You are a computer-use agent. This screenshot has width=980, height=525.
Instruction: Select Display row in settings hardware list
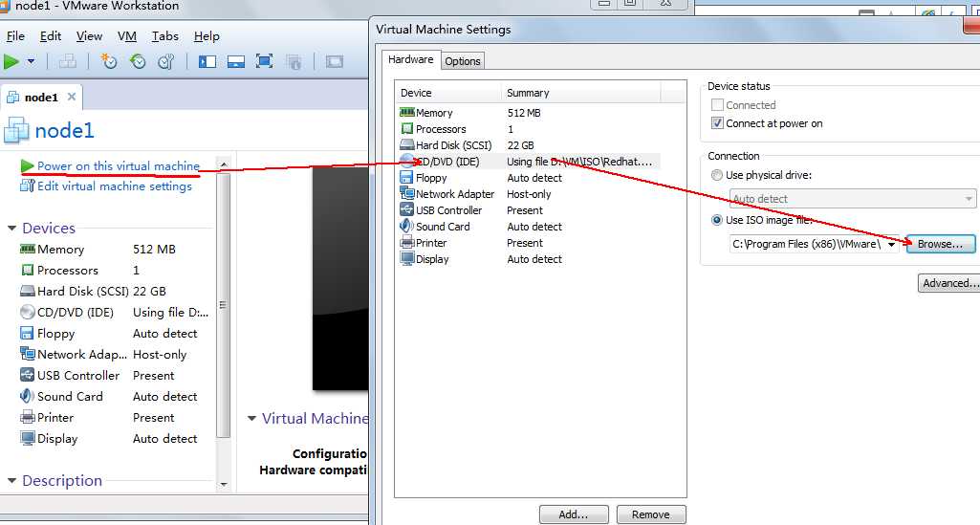coord(530,259)
